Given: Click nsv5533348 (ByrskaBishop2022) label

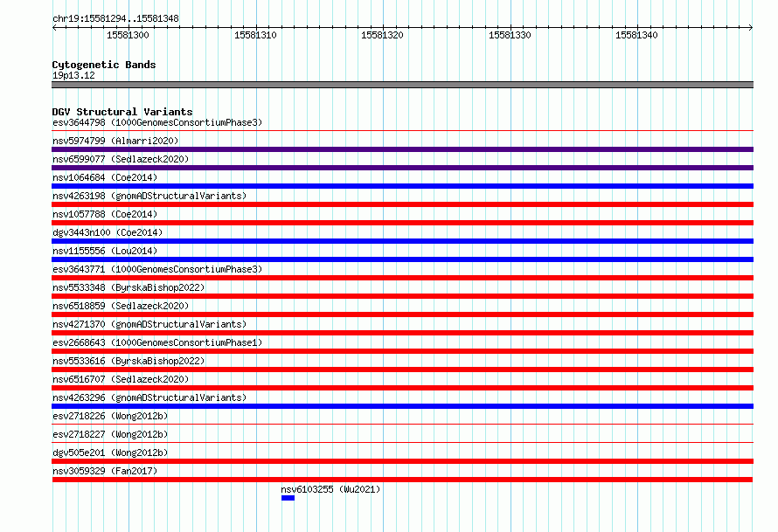Looking at the screenshot, I should point(129,287).
